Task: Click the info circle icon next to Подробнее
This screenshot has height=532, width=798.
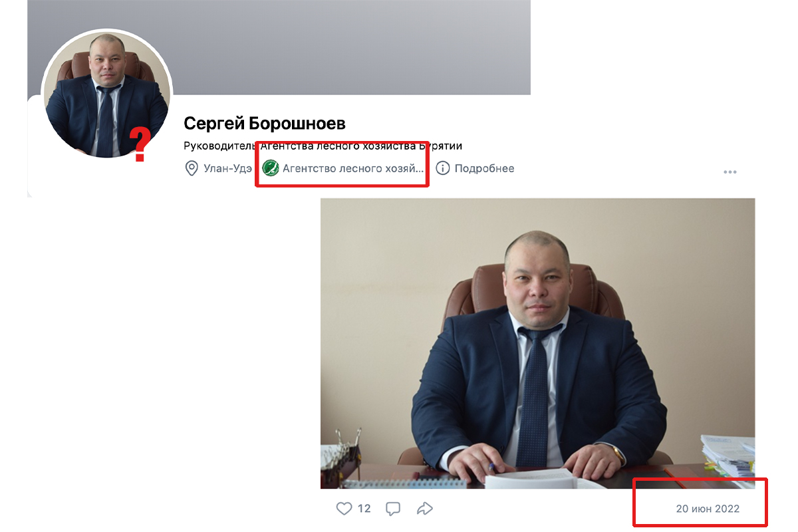Action: pyautogui.click(x=443, y=168)
